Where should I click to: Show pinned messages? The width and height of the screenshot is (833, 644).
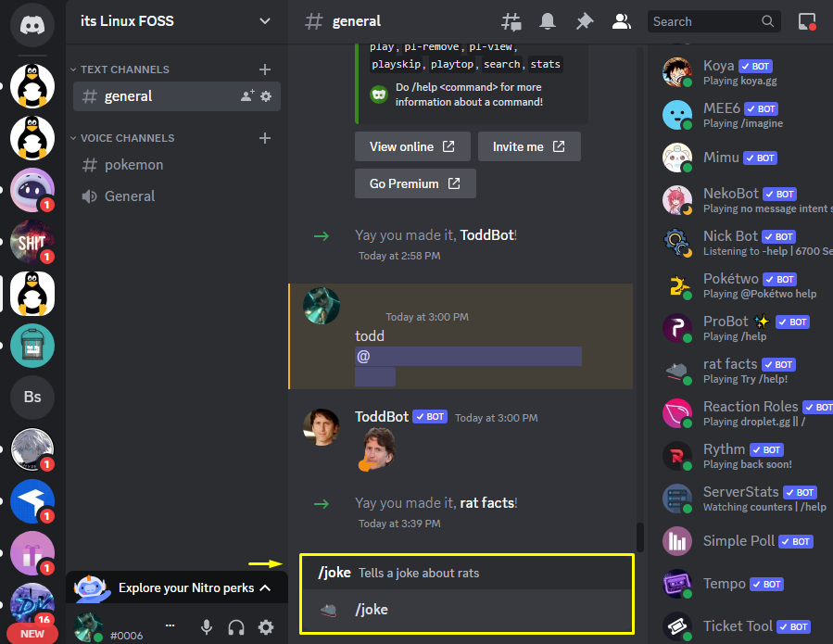(585, 22)
